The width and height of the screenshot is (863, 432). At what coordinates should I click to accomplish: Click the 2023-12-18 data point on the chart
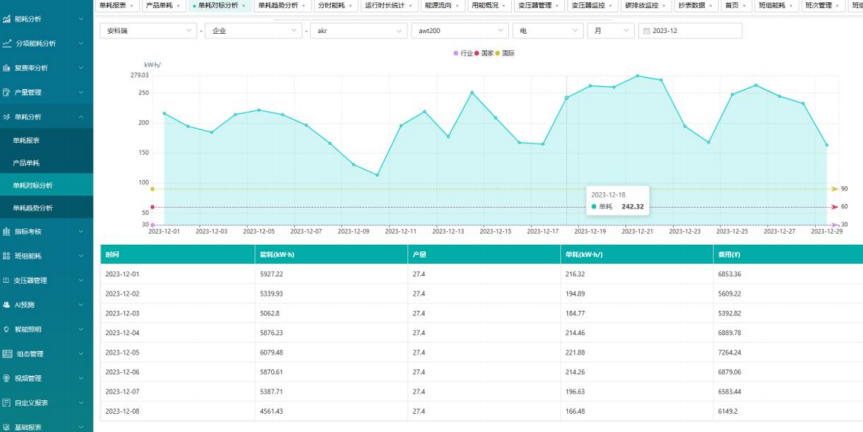pos(567,98)
